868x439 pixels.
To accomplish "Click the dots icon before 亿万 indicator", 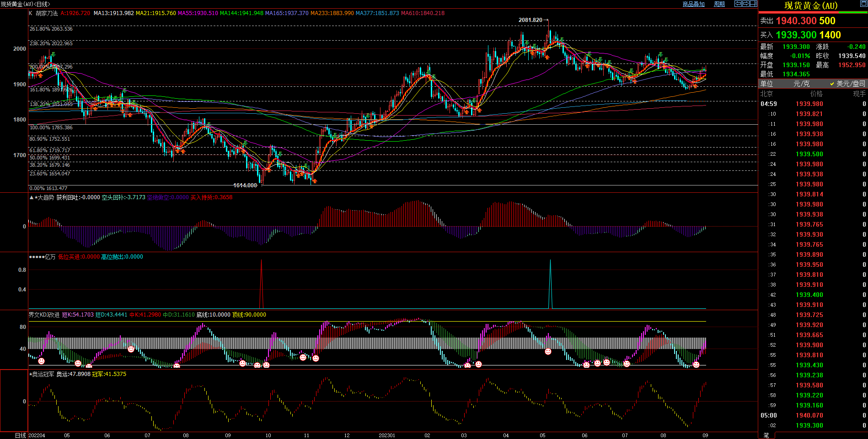I will (36, 257).
